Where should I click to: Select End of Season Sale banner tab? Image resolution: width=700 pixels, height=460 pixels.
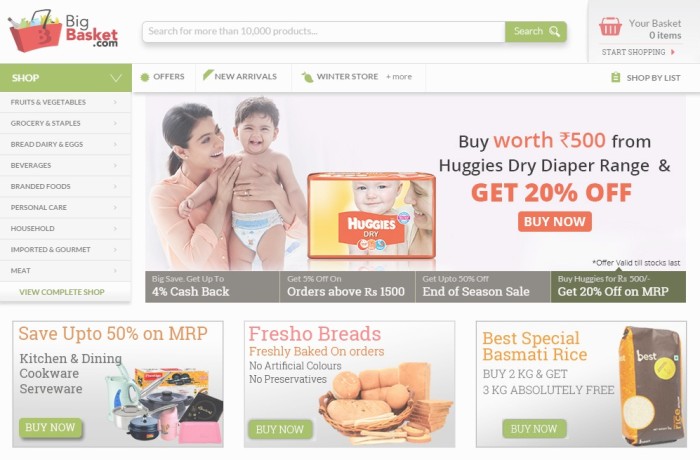(483, 287)
